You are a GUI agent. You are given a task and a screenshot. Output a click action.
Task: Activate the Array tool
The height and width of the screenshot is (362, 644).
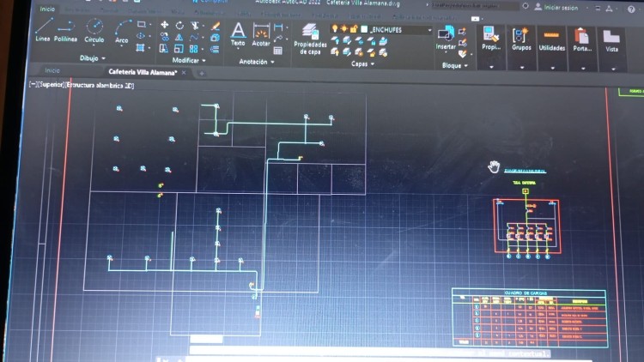pos(193,49)
